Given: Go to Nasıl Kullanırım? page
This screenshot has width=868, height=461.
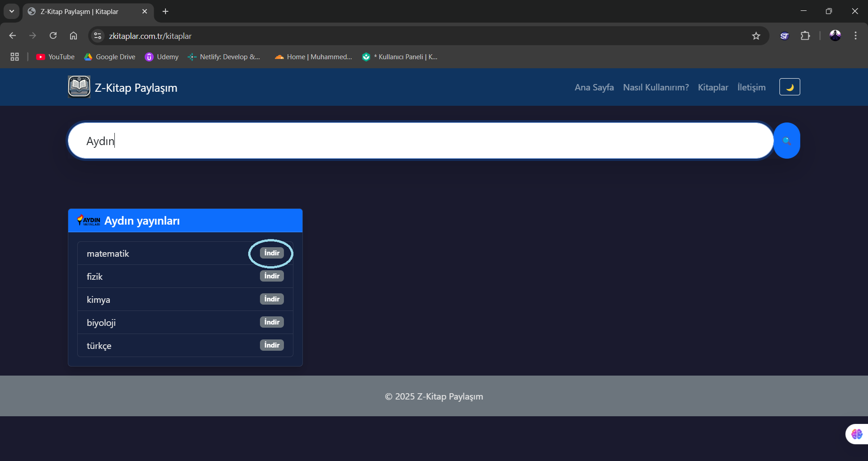Looking at the screenshot, I should (x=656, y=87).
